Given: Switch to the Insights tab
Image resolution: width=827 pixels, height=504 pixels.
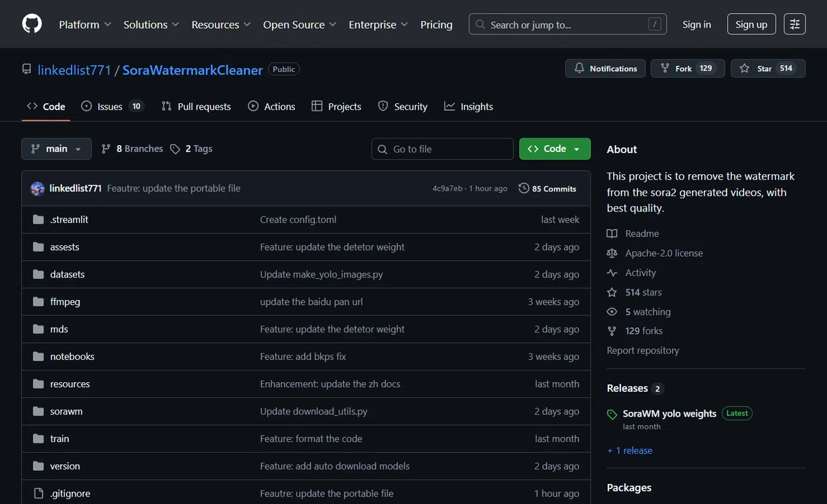Looking at the screenshot, I should pyautogui.click(x=469, y=106).
